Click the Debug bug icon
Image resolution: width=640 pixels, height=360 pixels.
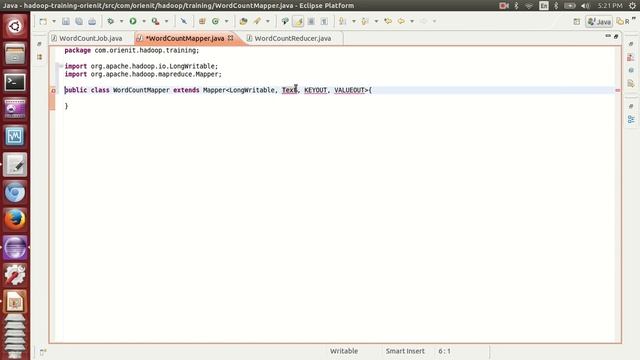tap(110, 21)
